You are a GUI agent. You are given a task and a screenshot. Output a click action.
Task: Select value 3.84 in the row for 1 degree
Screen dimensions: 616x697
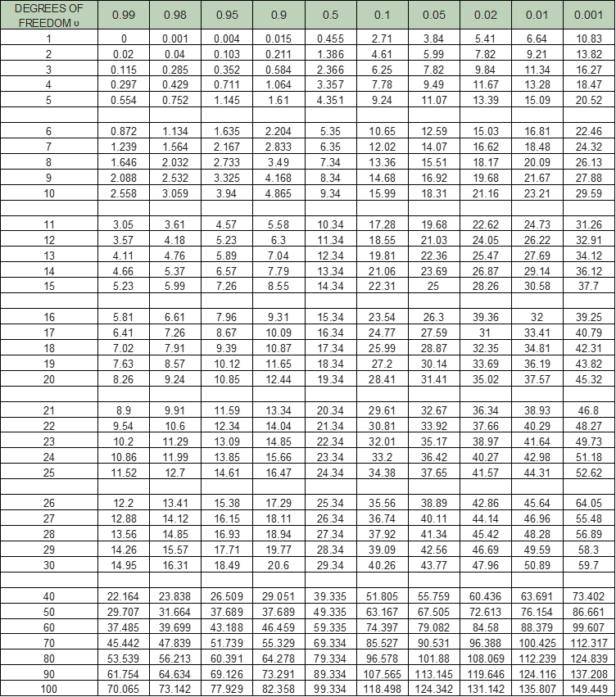[x=434, y=38]
